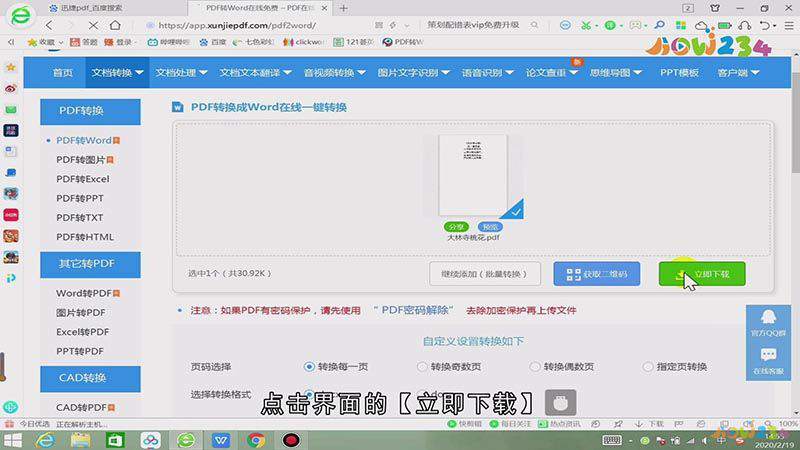Open the colorful apps grid icon
This screenshot has height=450, width=800.
681,25
